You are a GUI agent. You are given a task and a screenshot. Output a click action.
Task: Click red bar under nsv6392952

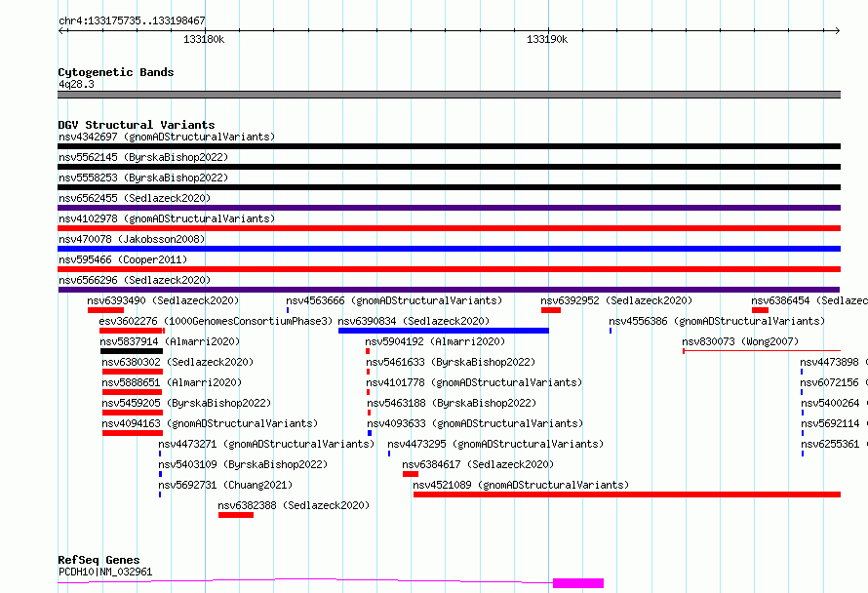pos(551,310)
